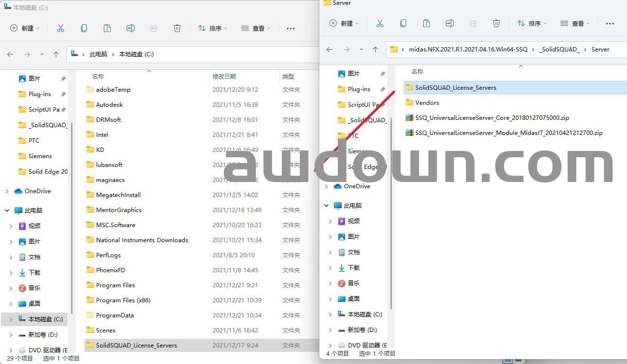Click the Paste icon in the C: drive window
Screen dimensions: 627x364
coord(107,29)
